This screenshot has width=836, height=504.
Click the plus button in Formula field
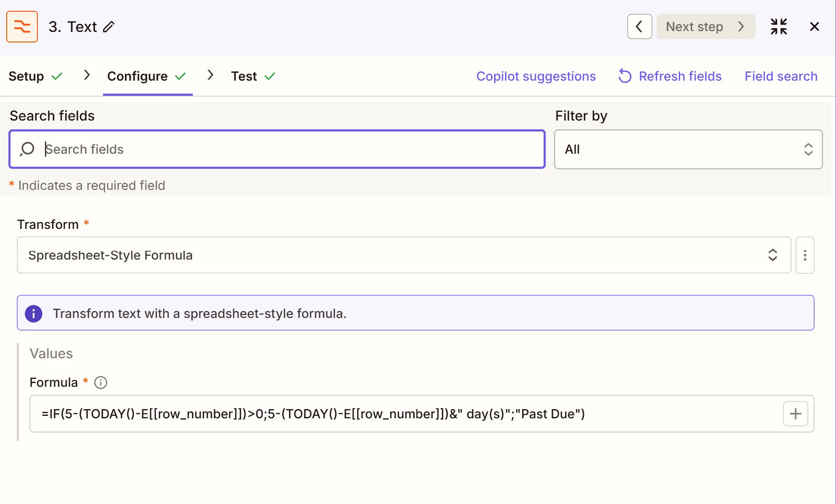[x=795, y=414]
